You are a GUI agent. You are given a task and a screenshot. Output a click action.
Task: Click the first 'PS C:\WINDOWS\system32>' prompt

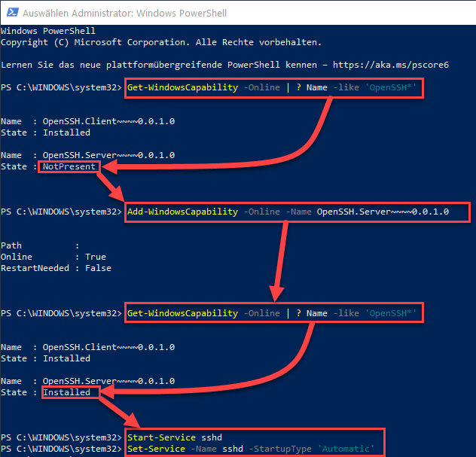pyautogui.click(x=61, y=87)
